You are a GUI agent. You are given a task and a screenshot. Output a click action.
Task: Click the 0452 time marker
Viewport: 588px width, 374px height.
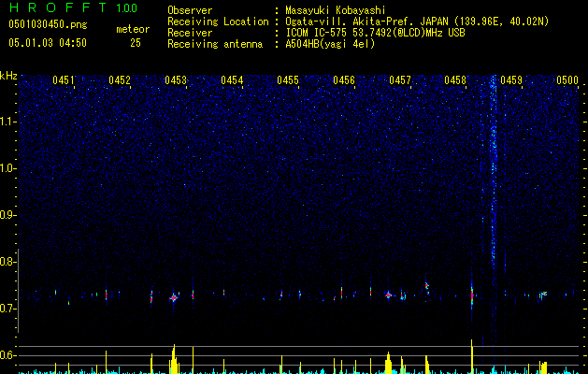tap(120, 80)
